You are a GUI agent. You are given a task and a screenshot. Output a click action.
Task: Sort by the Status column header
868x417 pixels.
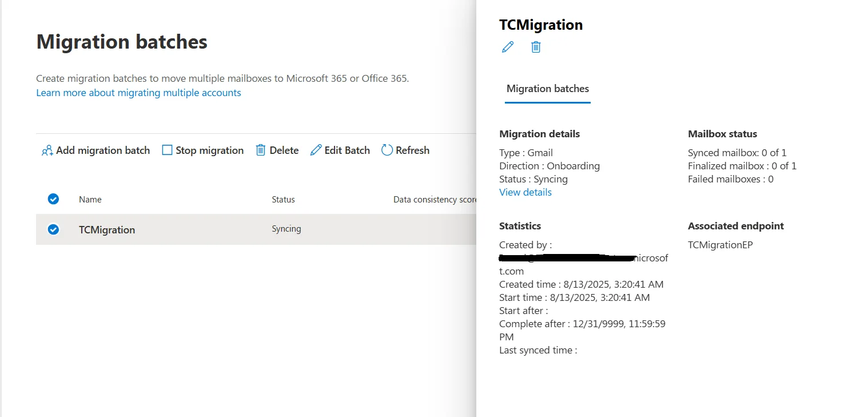(x=283, y=200)
